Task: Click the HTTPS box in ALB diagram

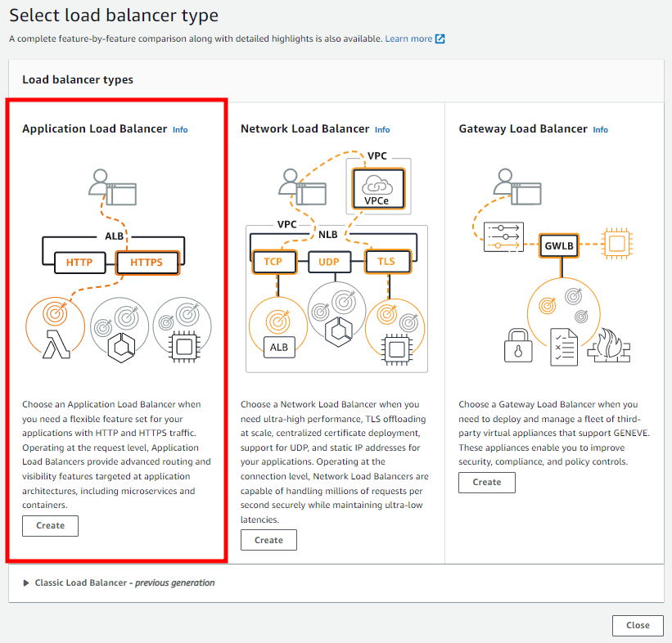Action: (147, 262)
